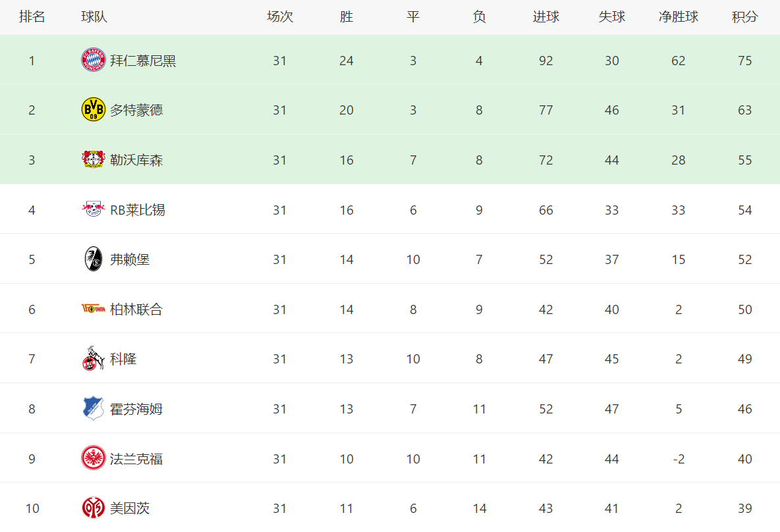
Task: Select the 弗赖堡 team name
Action: [130, 259]
